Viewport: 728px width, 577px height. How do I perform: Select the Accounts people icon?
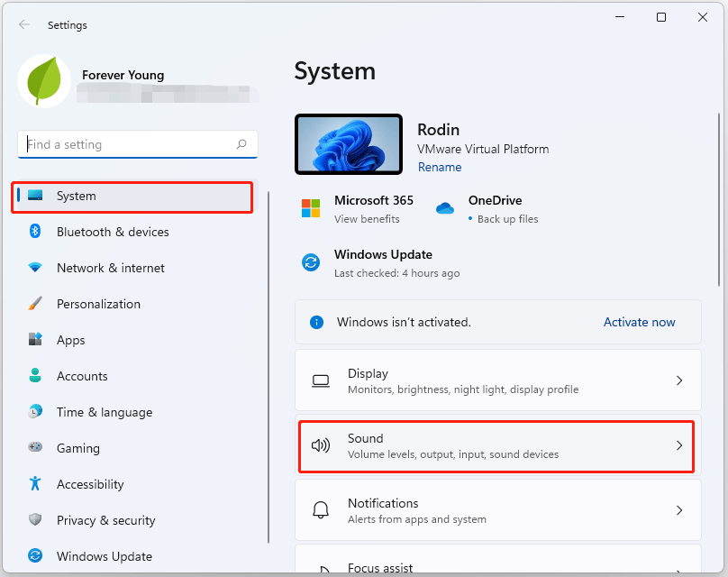pos(35,376)
